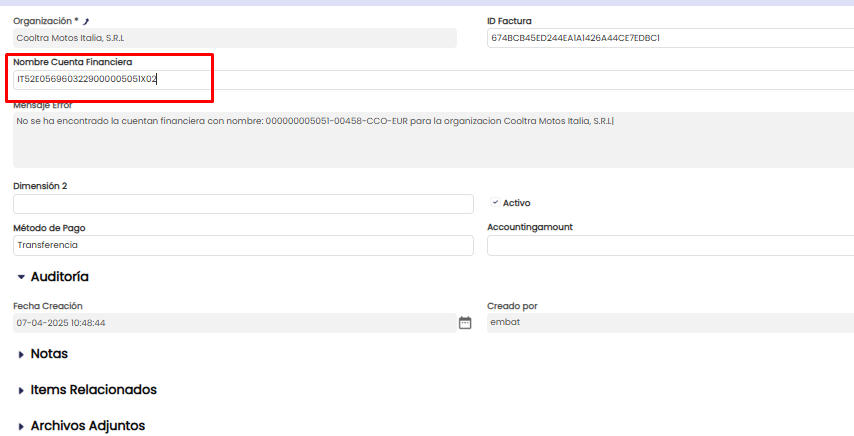The width and height of the screenshot is (854, 436).
Task: Click the Mensaje Error text area
Action: pyautogui.click(x=432, y=139)
